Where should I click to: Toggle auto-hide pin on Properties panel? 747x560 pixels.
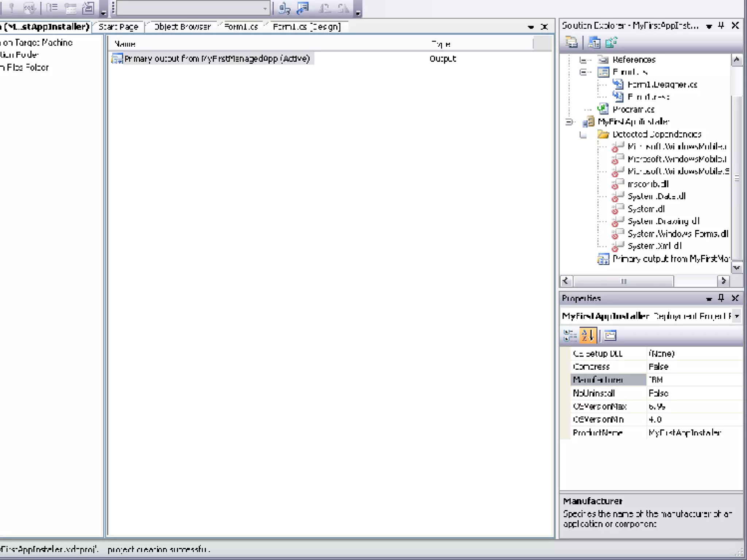[x=721, y=298]
